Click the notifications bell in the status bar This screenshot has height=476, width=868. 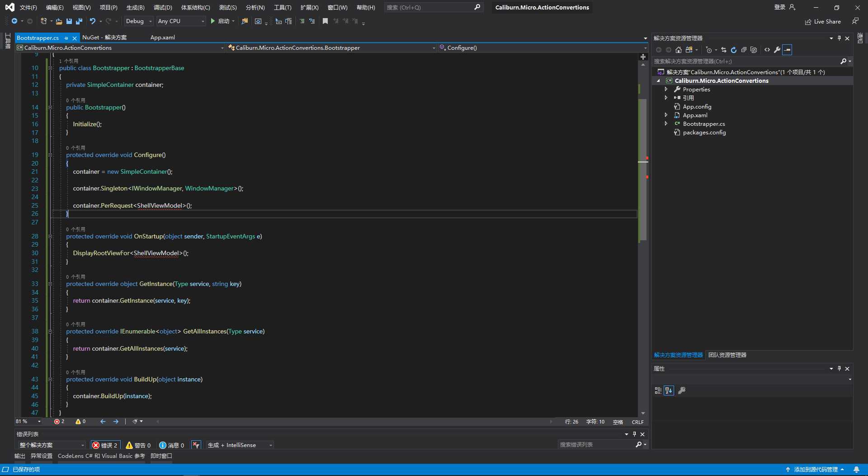[856, 470]
